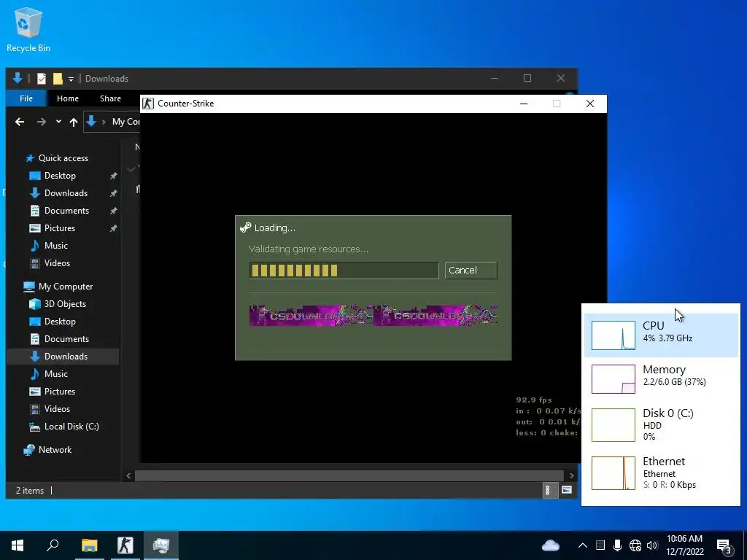The image size is (747, 560).
Task: Select the Disk 0 (C:) performance item
Action: pyautogui.click(x=661, y=425)
